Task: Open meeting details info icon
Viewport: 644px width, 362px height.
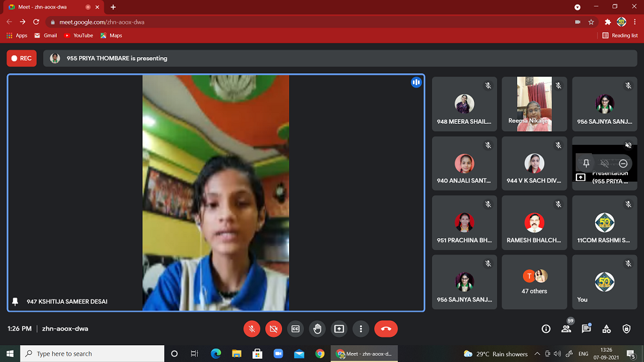Action: [x=546, y=329]
